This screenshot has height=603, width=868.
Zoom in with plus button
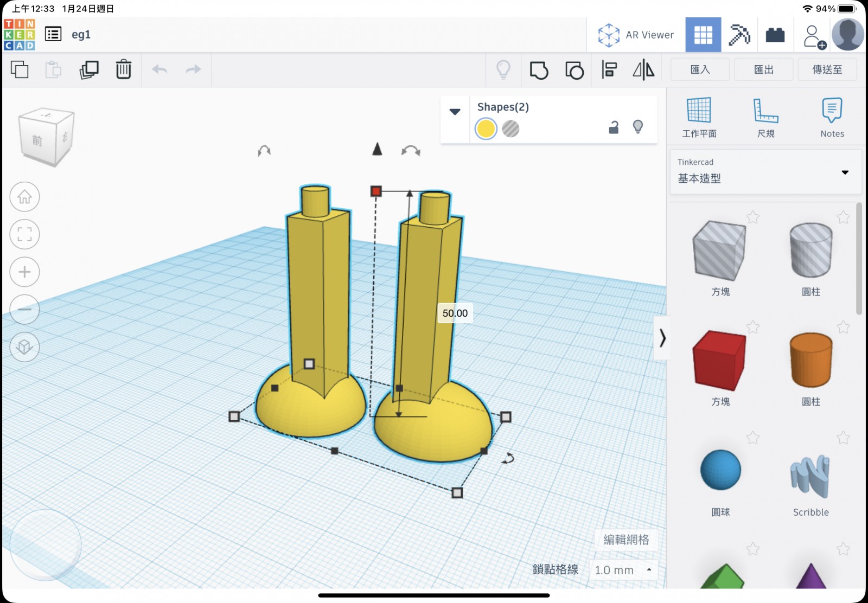pos(24,272)
